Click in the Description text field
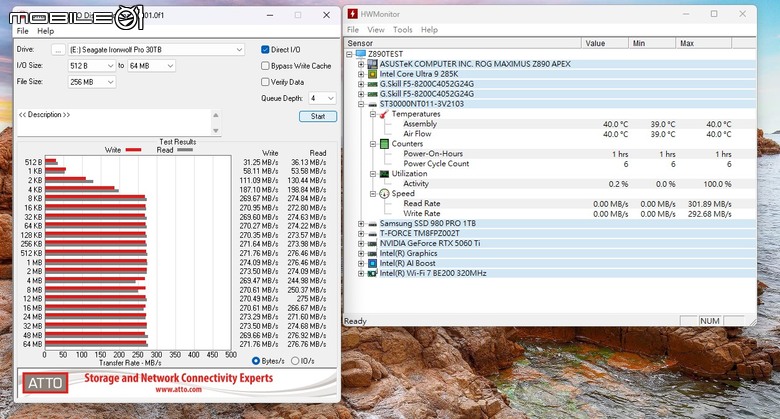This screenshot has width=780, height=419. tap(114, 122)
